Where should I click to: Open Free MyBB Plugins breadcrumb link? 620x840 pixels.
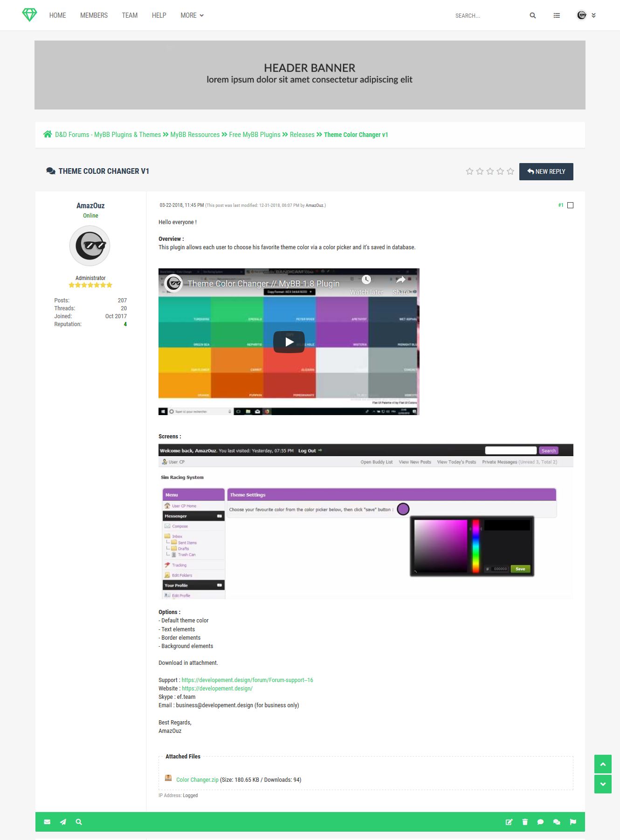(x=255, y=135)
